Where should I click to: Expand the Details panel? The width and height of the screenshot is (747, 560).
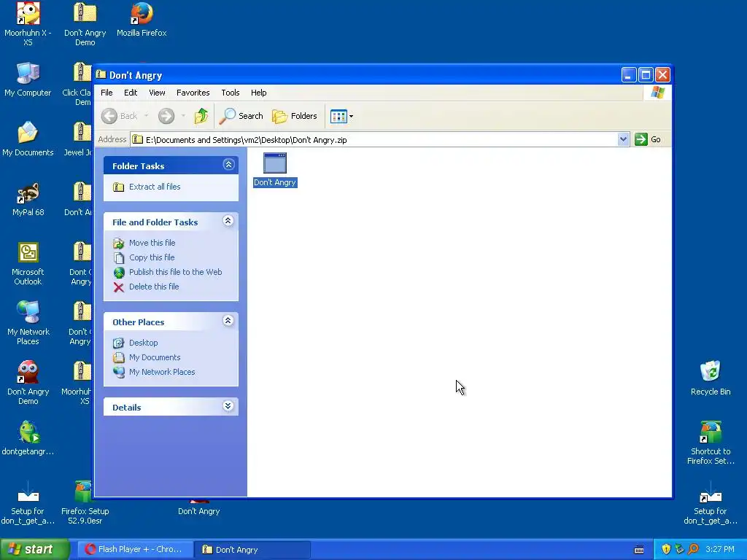228,405
